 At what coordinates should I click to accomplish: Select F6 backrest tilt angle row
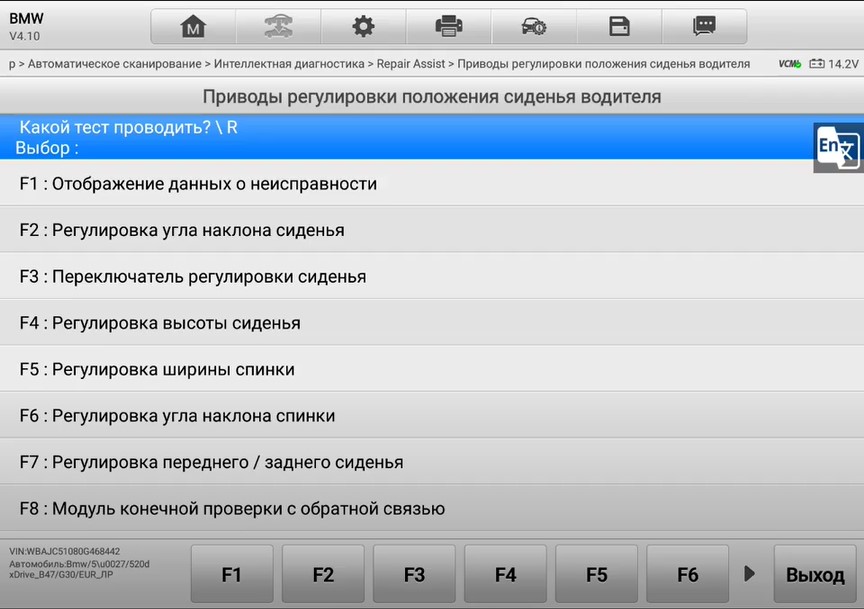(x=432, y=415)
